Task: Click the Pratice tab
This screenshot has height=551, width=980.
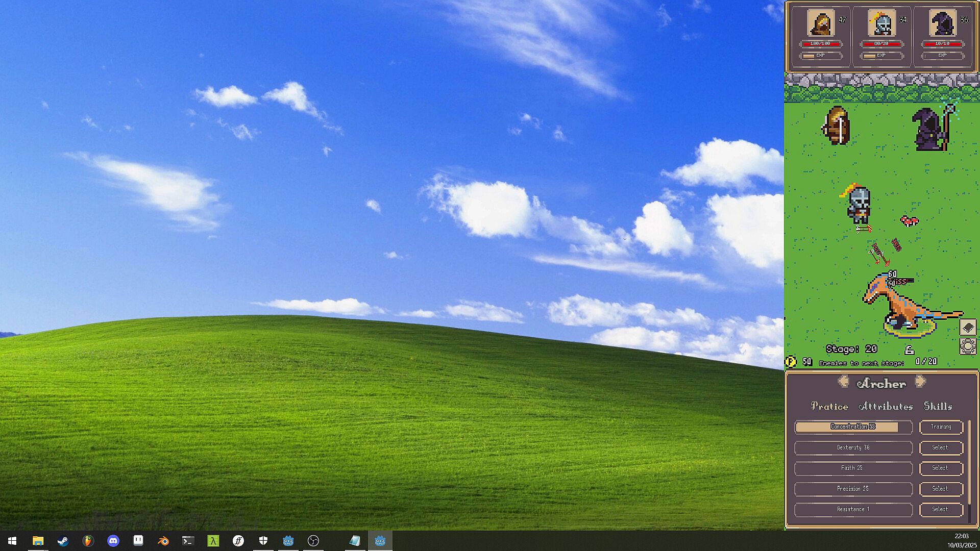Action: pyautogui.click(x=829, y=406)
